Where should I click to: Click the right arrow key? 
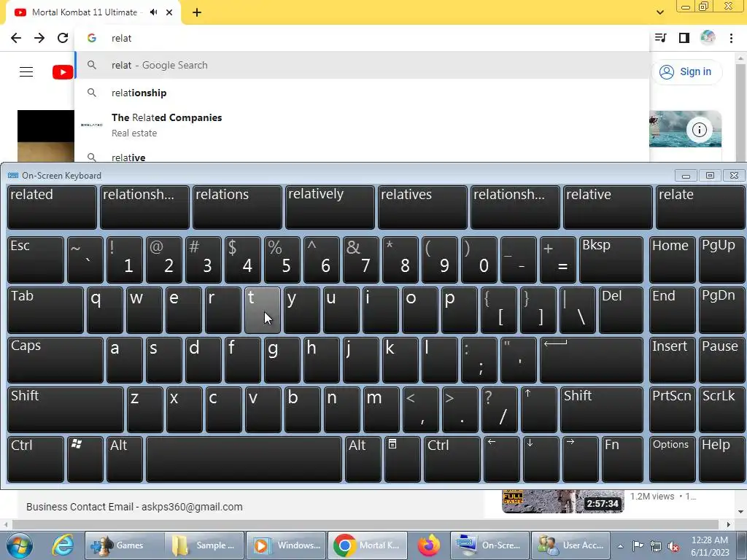click(580, 459)
